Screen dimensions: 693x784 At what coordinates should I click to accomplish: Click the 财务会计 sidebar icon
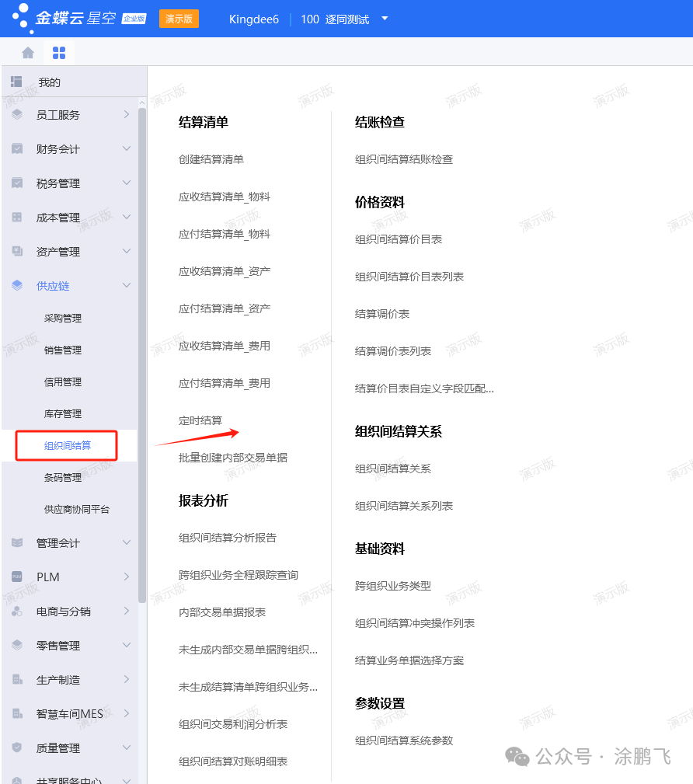(17, 149)
